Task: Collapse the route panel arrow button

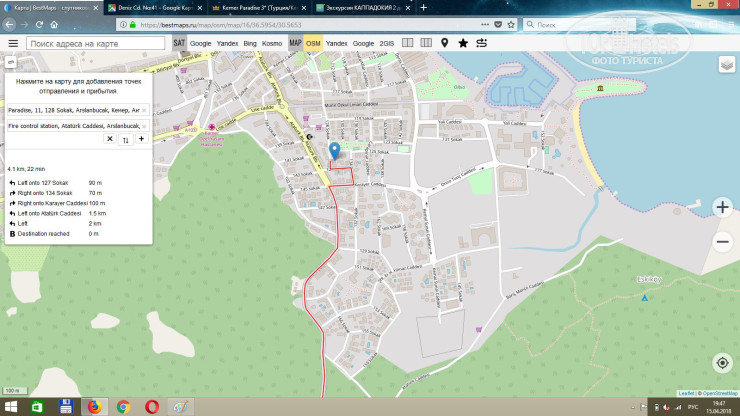Action: 10,62
